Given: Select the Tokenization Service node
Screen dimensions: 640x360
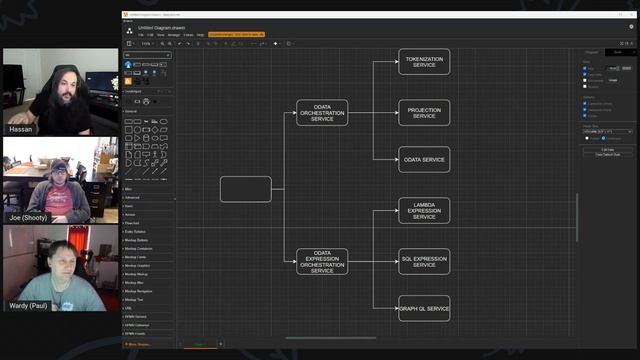Looking at the screenshot, I should (x=424, y=62).
